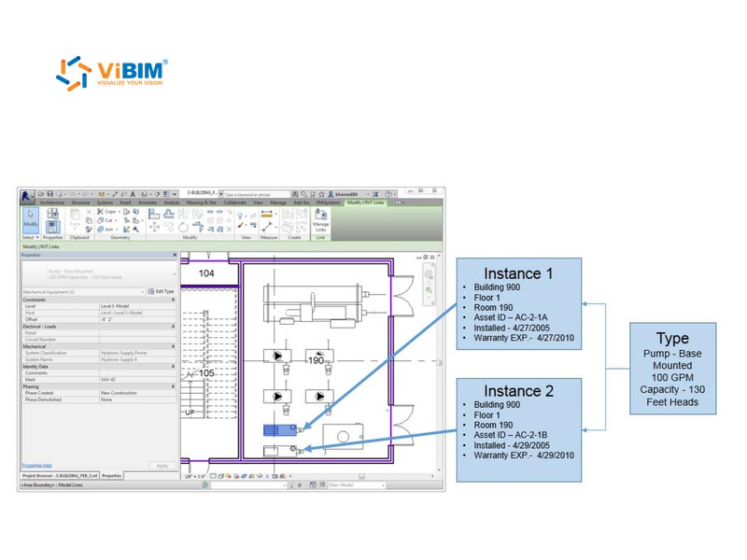
Task: Select the Move tool in Modify panel
Action: [x=154, y=227]
